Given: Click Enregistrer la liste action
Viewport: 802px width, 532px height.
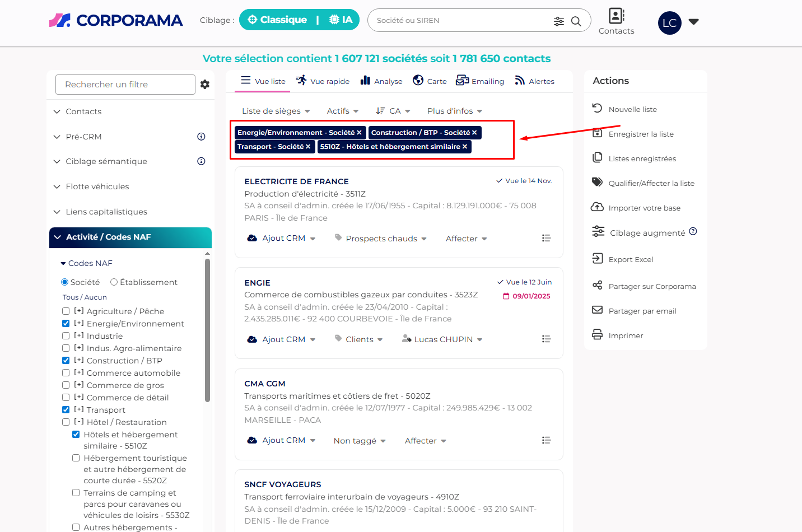Looking at the screenshot, I should click(641, 134).
